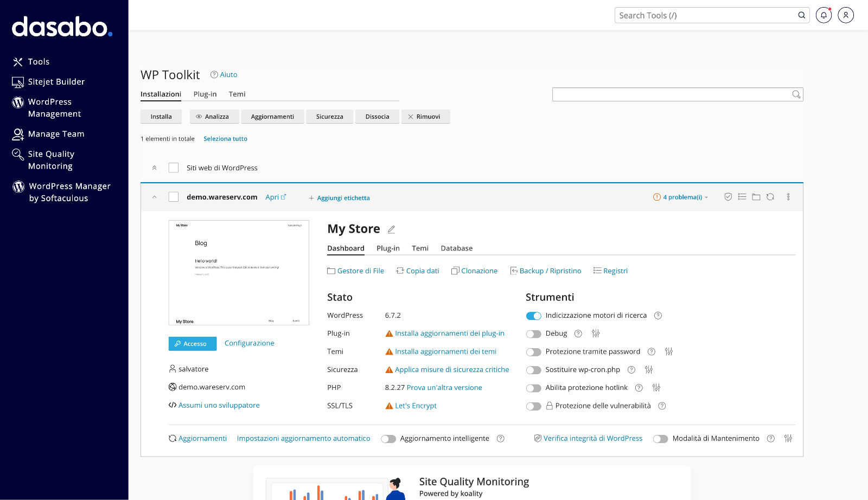This screenshot has height=500, width=868.
Task: Click the security shield icon in site header
Action: (728, 197)
